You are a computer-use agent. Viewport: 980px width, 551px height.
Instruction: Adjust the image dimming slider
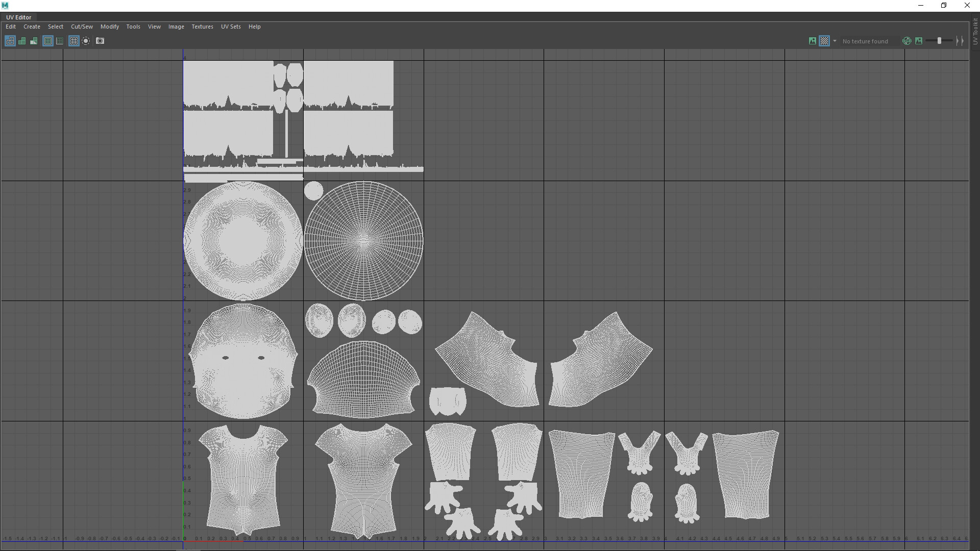[x=939, y=41]
